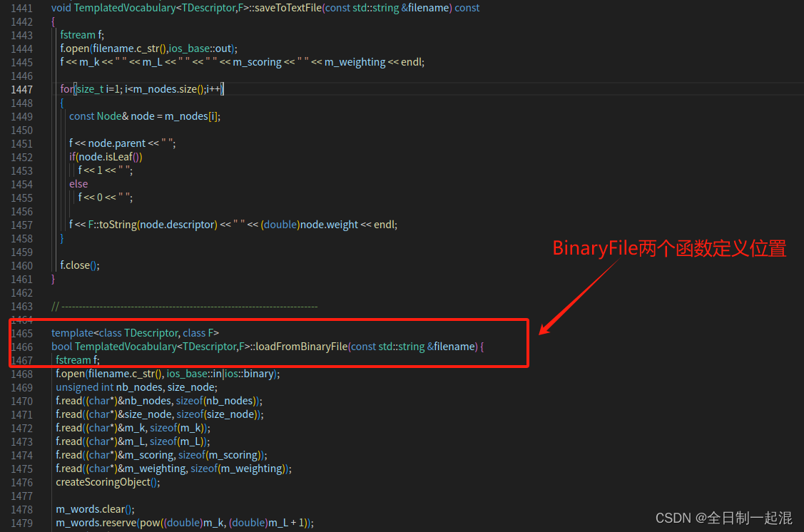Click sizeof(m_k) on line 1472
Screen dimensions: 804x532
(x=178, y=428)
